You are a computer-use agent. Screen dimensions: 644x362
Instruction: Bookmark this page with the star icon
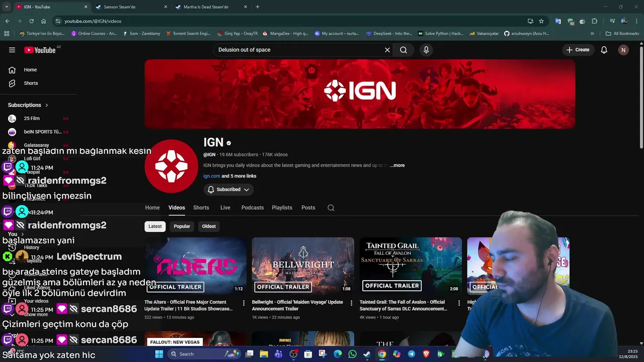coord(541,21)
